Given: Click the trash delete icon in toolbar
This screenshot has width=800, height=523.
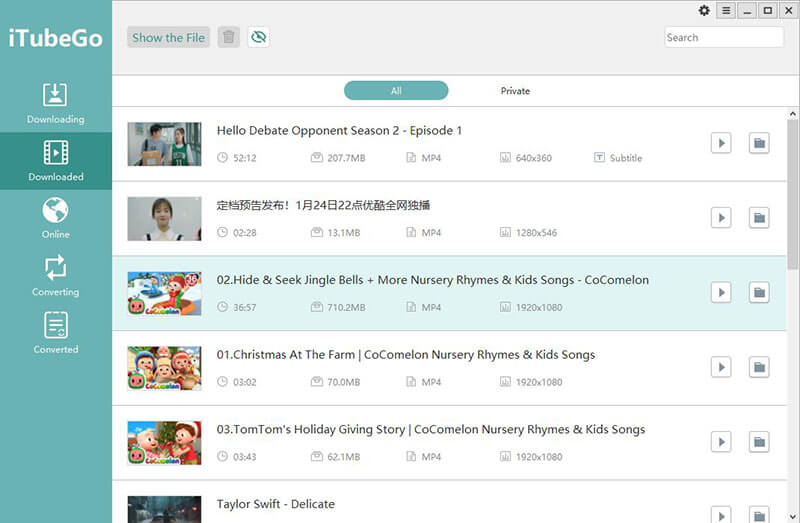Looking at the screenshot, I should pos(229,37).
